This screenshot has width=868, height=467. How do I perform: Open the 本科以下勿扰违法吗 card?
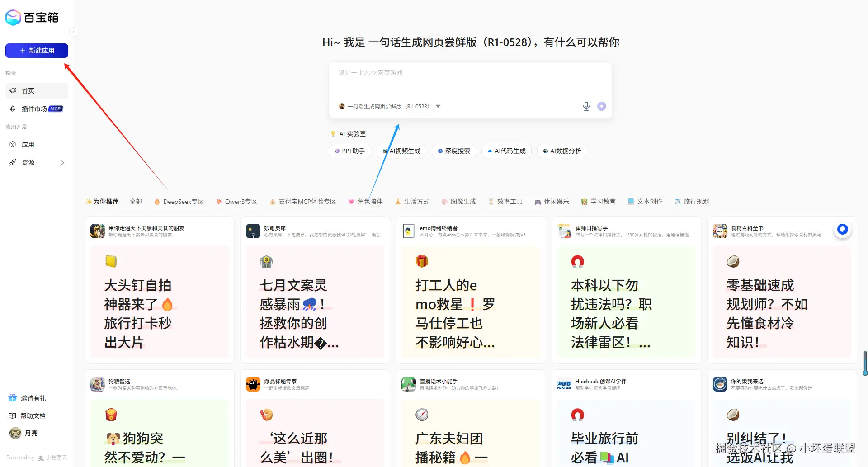tap(626, 302)
